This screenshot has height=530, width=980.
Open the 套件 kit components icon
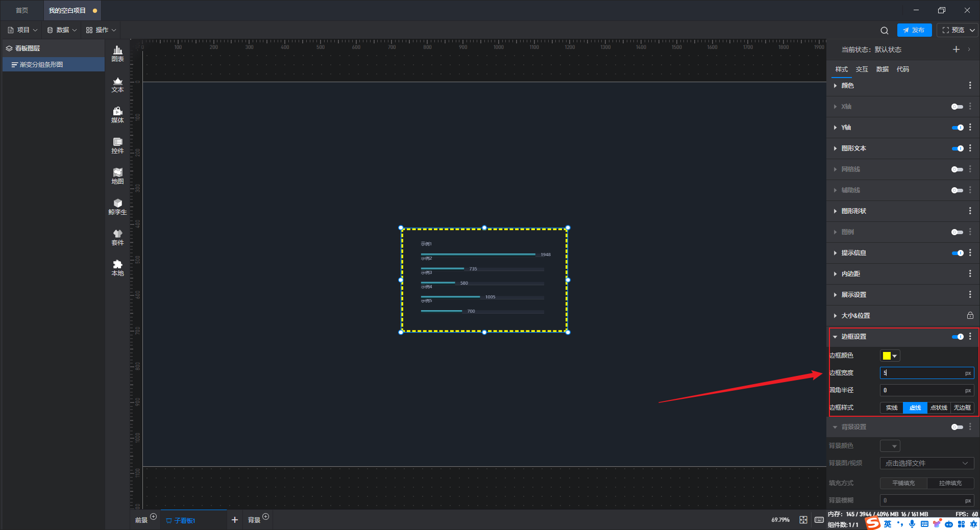(x=117, y=237)
